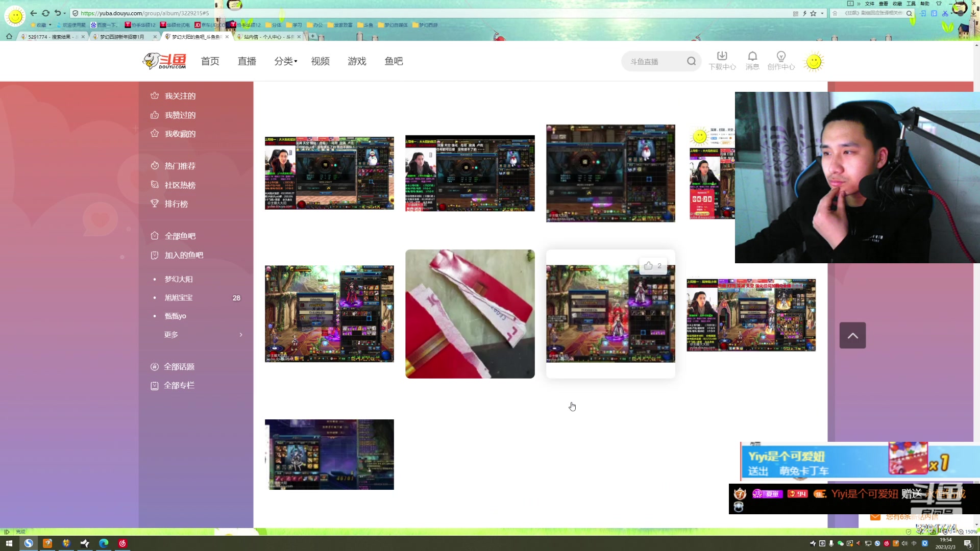Screen dimensions: 980x551
Task: Reload the page with refresh icon
Action: point(46,13)
